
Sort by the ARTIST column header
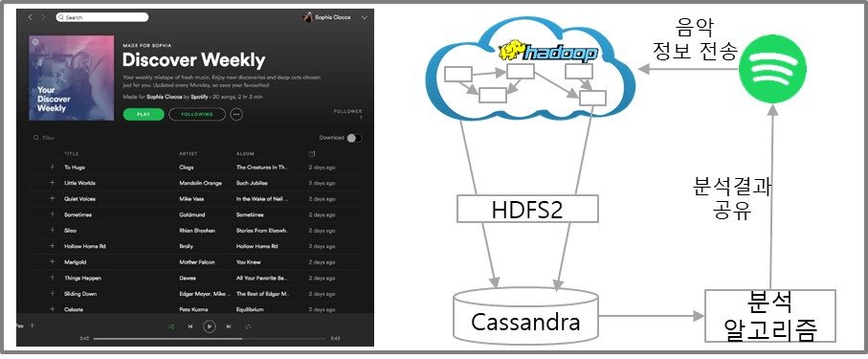(x=188, y=153)
